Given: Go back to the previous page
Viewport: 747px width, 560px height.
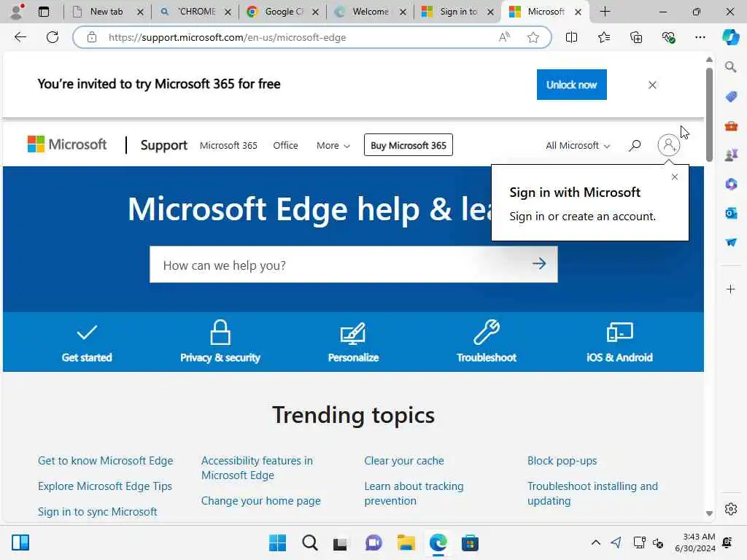Looking at the screenshot, I should click(20, 37).
